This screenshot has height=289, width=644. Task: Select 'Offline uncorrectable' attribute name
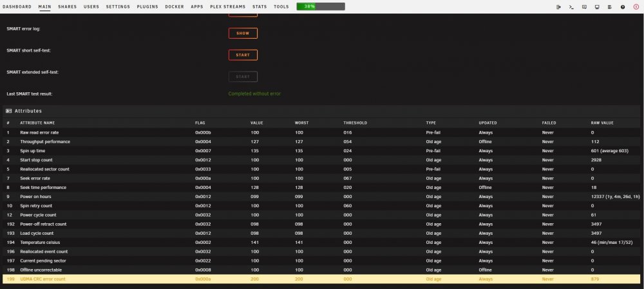[41, 270]
